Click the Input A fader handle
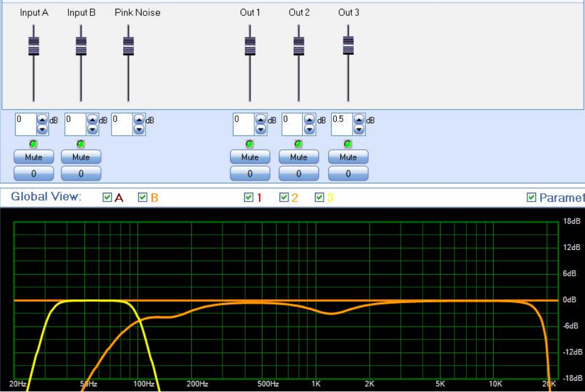The height and width of the screenshot is (392, 585). (34, 46)
